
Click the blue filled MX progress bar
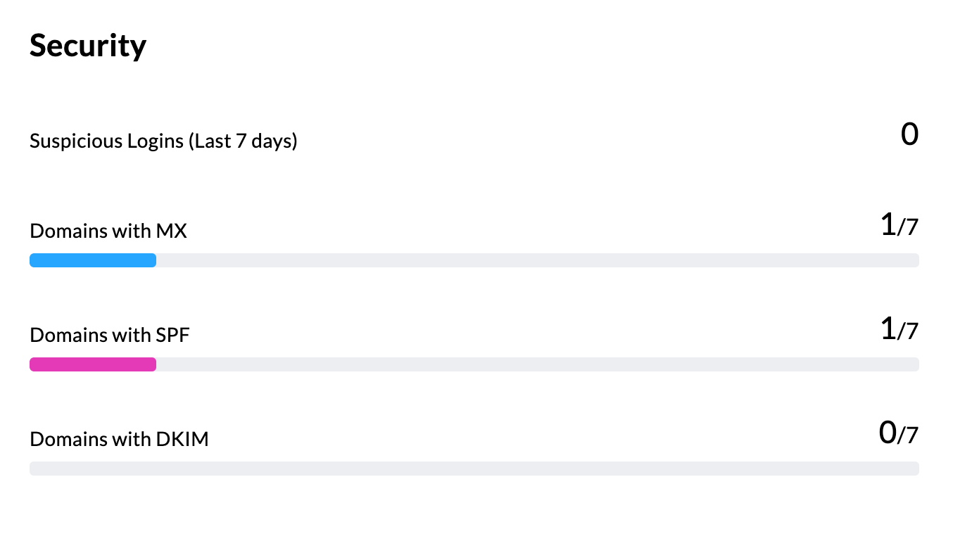point(92,260)
